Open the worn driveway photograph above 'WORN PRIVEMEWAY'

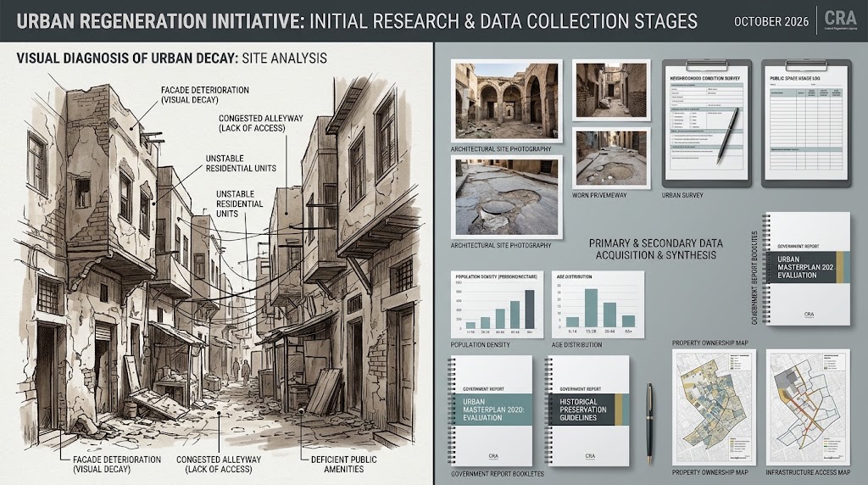(x=611, y=158)
